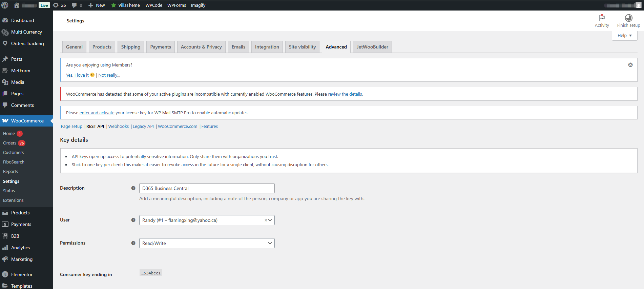Open the Activity flag icon
644x289 pixels.
coord(602,18)
